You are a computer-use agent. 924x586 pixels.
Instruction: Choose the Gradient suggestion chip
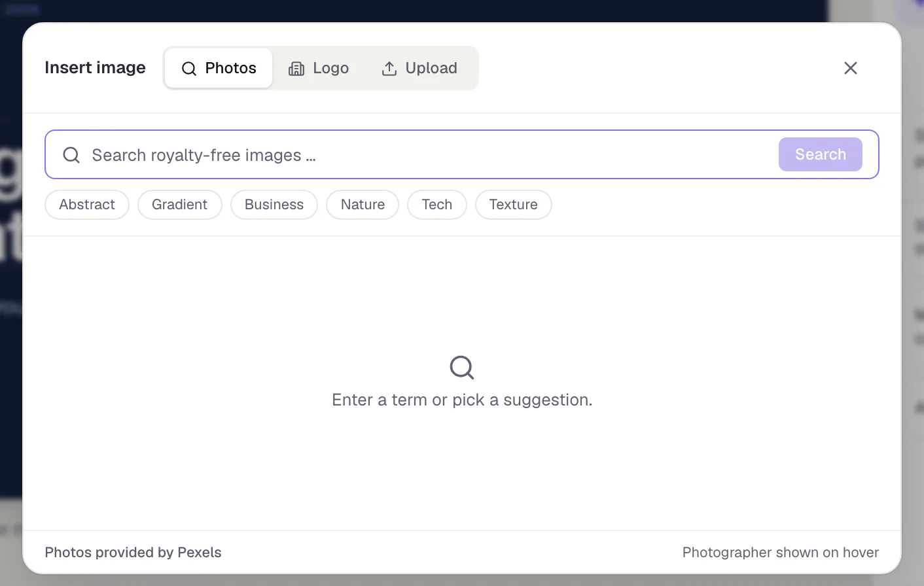180,205
